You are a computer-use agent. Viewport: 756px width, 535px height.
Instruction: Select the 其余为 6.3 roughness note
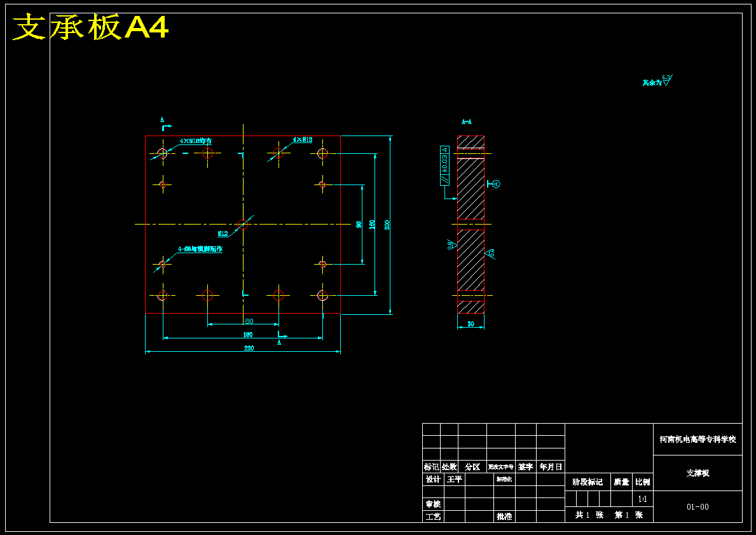657,81
